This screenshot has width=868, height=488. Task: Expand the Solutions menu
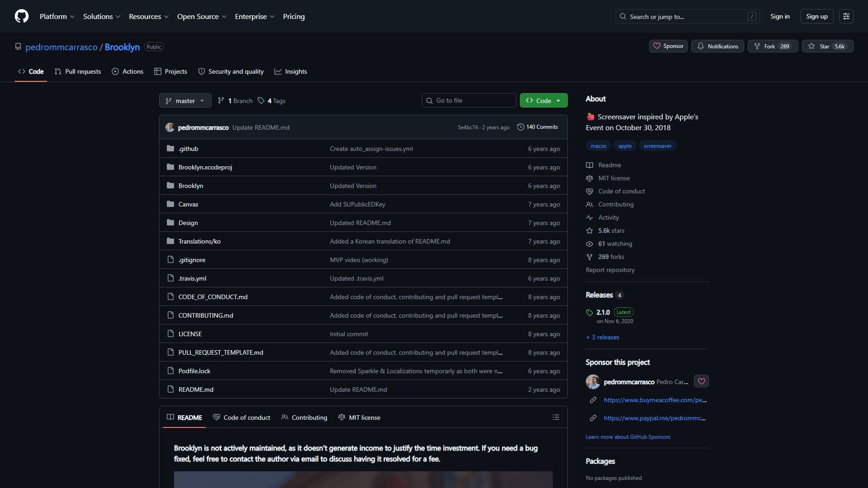[102, 16]
